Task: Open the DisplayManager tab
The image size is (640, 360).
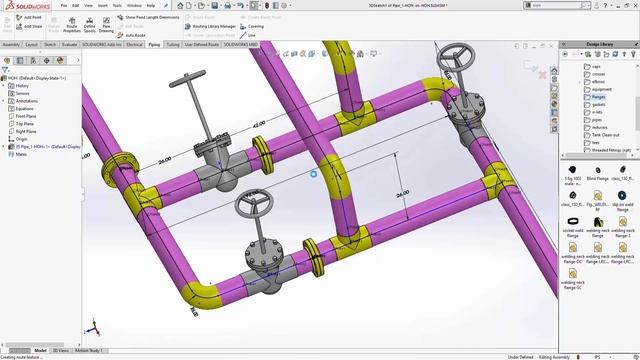Action: pyautogui.click(x=60, y=60)
